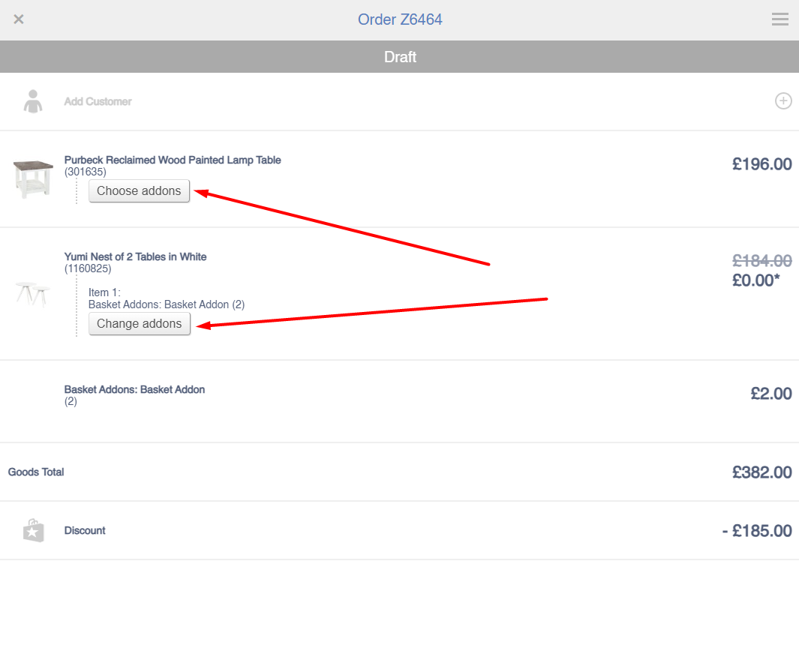Select the Add Customer text
Viewport: 799px width, 672px height.
click(x=98, y=101)
